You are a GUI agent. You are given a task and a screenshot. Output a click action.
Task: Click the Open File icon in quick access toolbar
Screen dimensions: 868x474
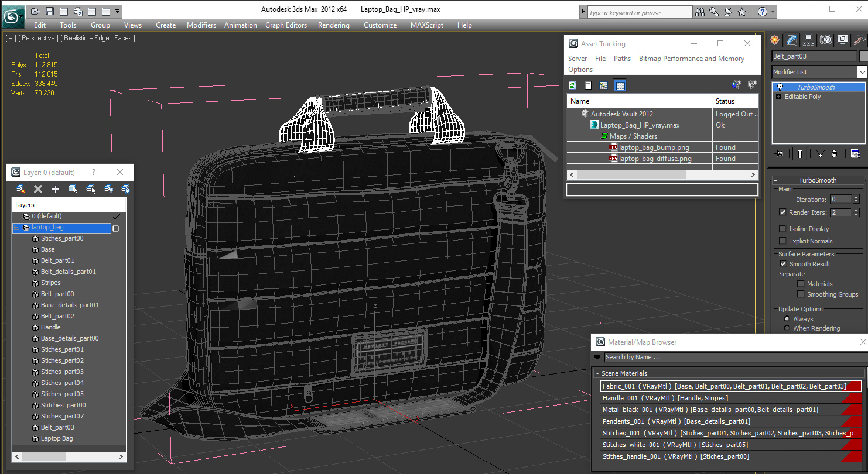click(36, 11)
